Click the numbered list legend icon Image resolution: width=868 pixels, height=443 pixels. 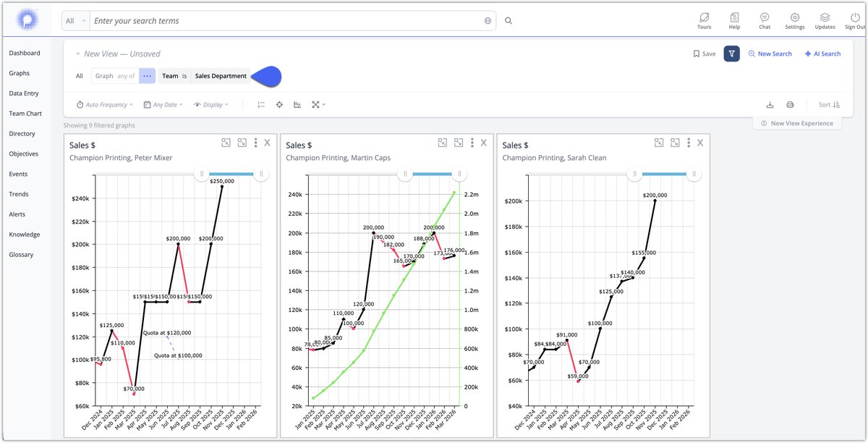click(x=261, y=105)
